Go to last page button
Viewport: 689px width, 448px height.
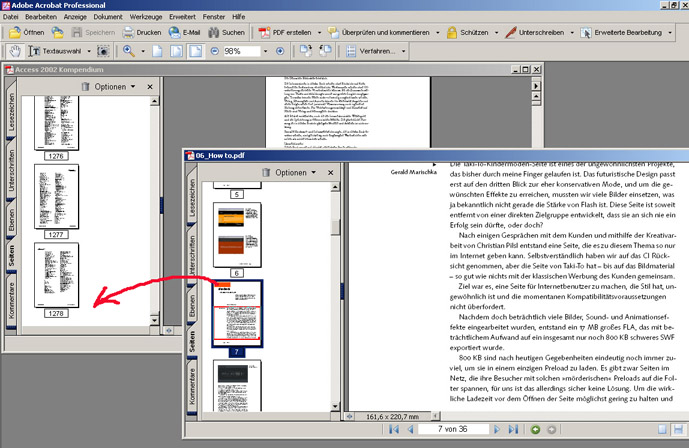click(513, 429)
